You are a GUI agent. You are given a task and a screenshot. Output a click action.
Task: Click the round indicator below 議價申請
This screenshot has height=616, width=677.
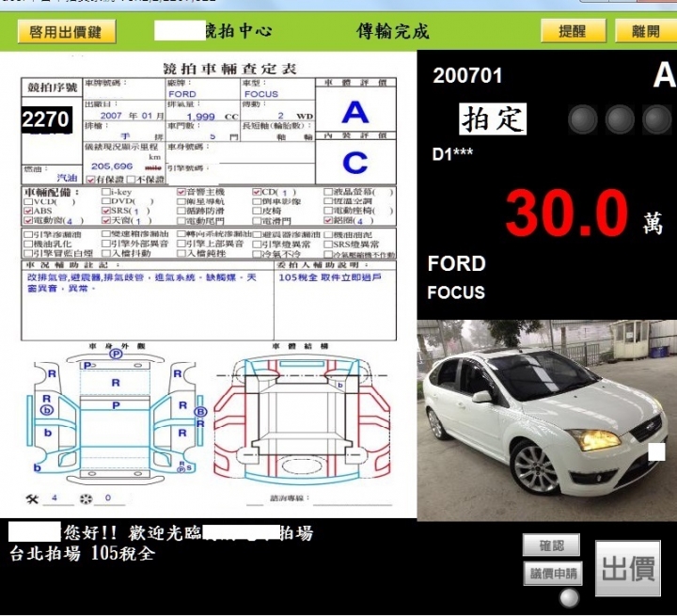tap(569, 598)
